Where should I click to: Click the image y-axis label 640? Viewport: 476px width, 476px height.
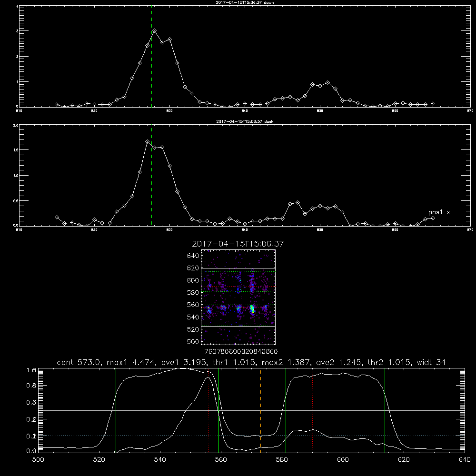click(193, 256)
